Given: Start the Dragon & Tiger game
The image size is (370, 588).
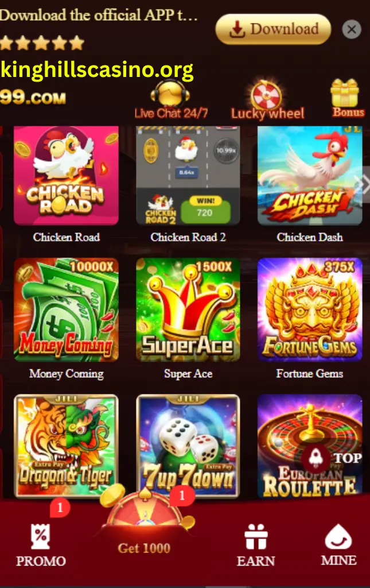Looking at the screenshot, I should (x=66, y=446).
